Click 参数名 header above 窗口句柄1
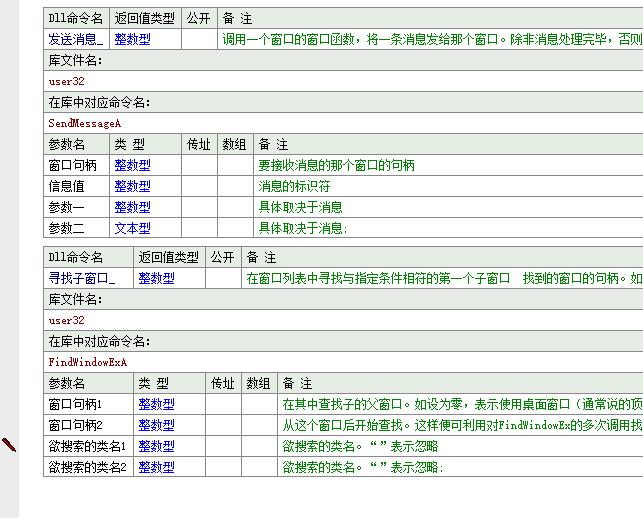The width and height of the screenshot is (643, 518). pos(66,383)
